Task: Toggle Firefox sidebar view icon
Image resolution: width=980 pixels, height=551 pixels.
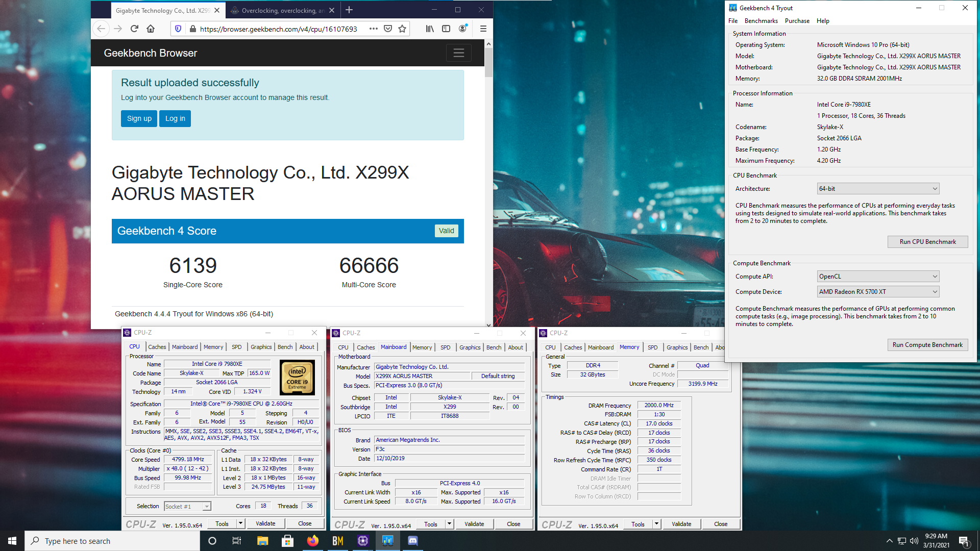Action: 446,29
